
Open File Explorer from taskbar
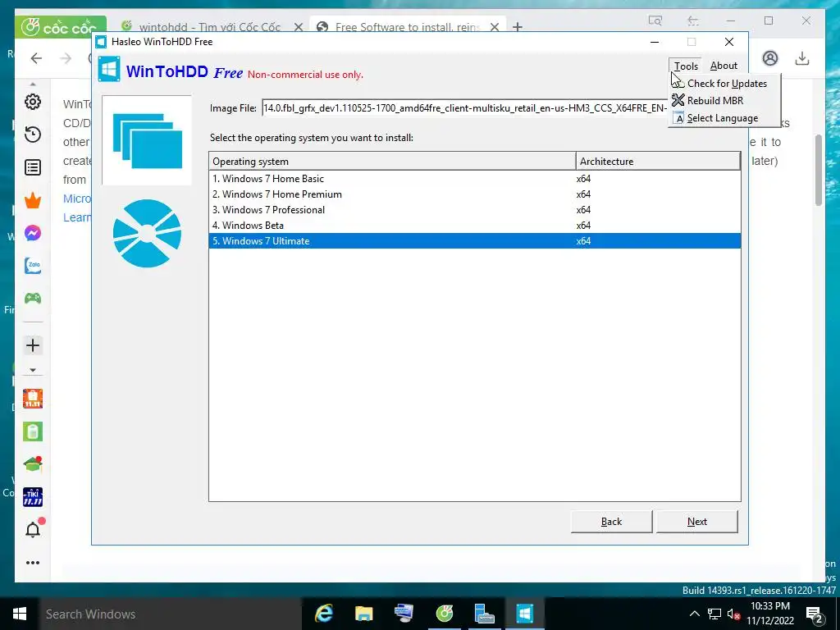coord(363,614)
